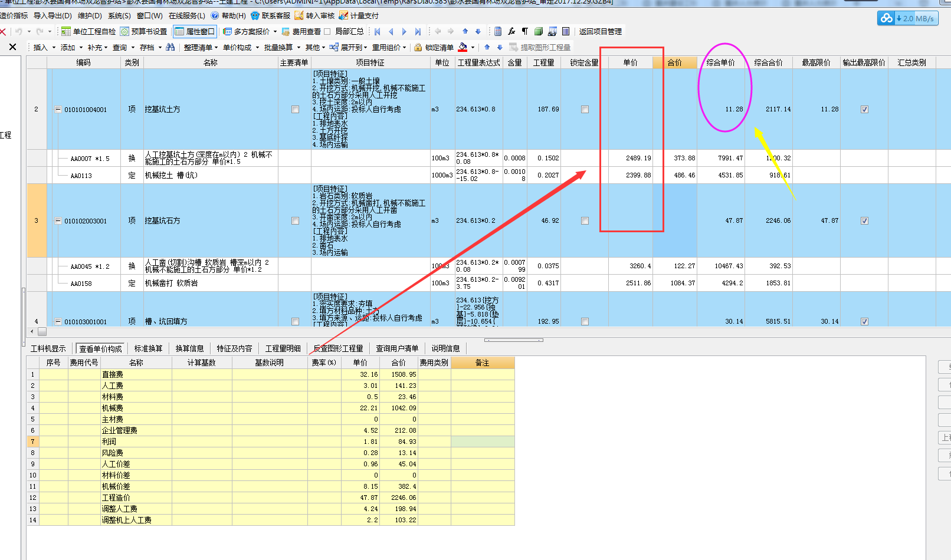This screenshot has height=560, width=951.
Task: Click the gray left arrow icon
Action: point(438,31)
